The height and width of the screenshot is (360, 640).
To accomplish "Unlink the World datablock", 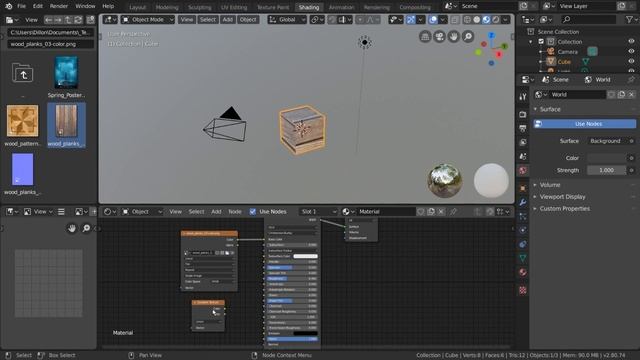I will pos(631,94).
